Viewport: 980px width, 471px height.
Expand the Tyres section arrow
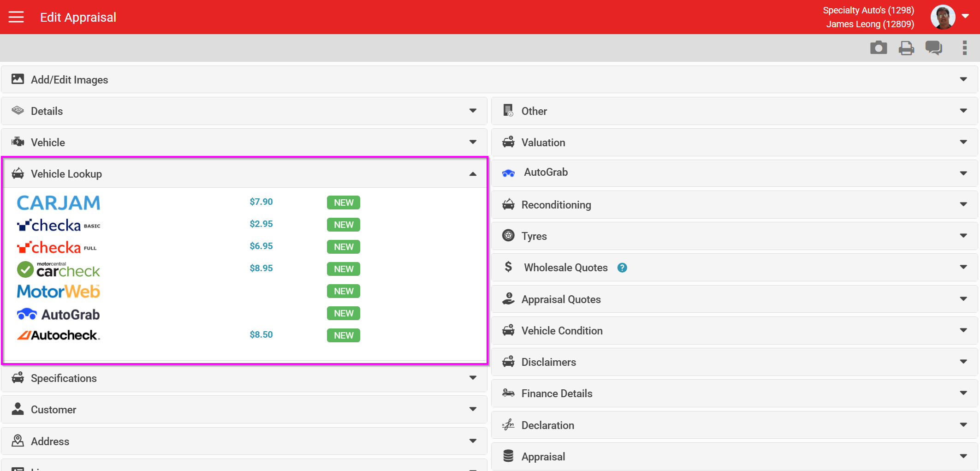pyautogui.click(x=963, y=236)
